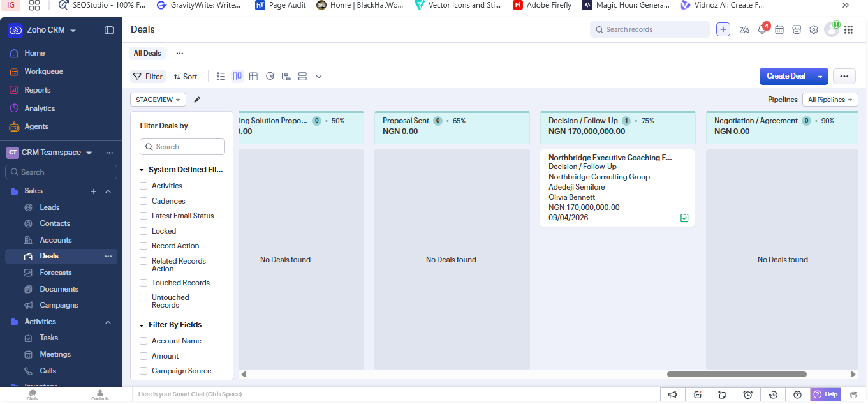
Task: Collapse the System Defined Filters section
Action: (x=142, y=170)
